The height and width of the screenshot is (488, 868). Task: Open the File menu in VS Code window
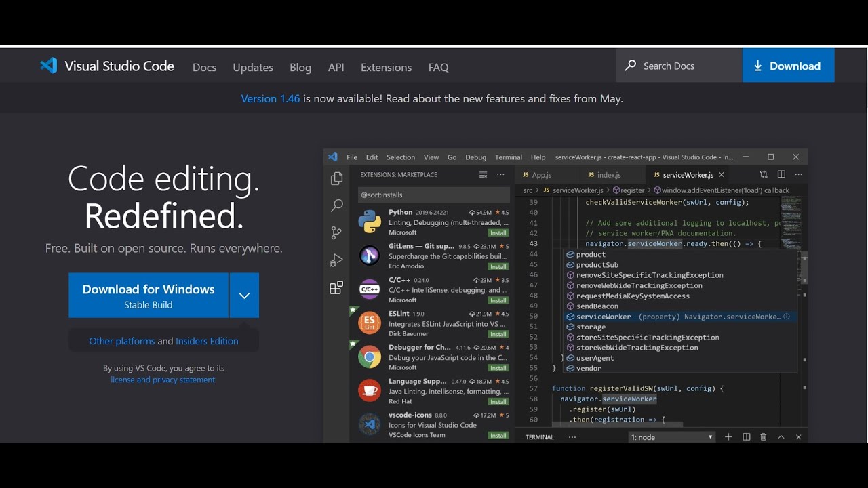(x=352, y=157)
